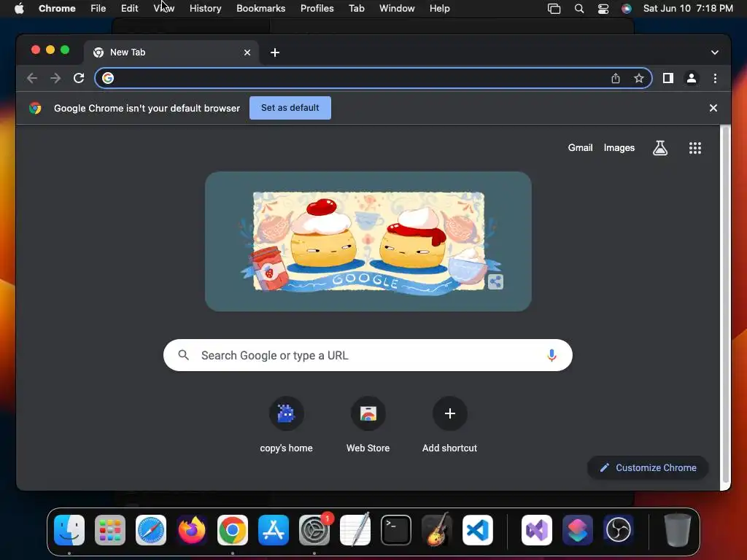Open Visual Studio Code from the dock
This screenshot has height=560, width=747.
pos(478,530)
